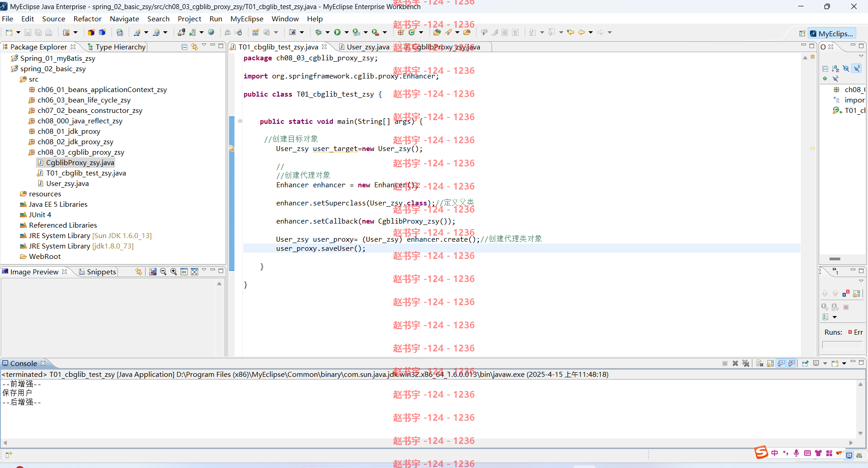The width and height of the screenshot is (868, 468).
Task: Click Zoom In in Image Preview
Action: (174, 272)
